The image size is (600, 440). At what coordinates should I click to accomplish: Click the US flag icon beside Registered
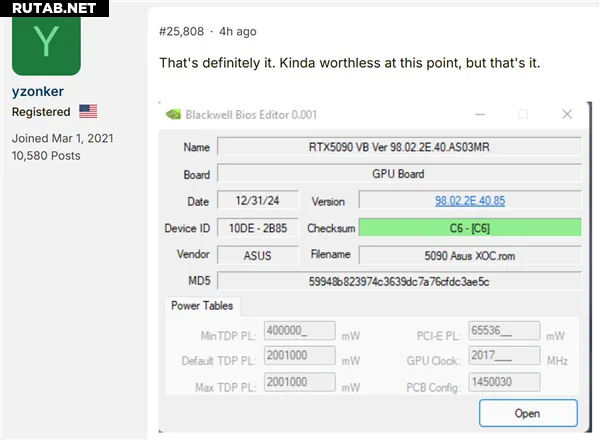tap(88, 112)
